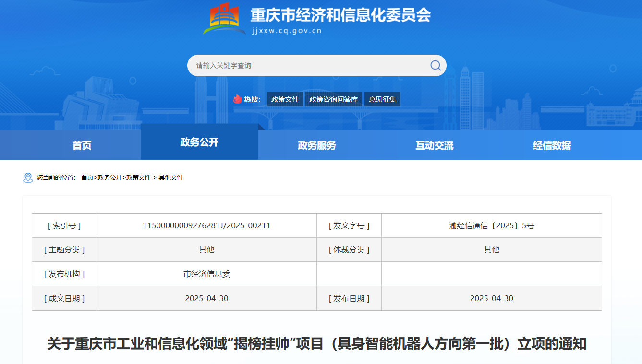
Task: Open the 意见征集 hot search tag
Action: (382, 99)
